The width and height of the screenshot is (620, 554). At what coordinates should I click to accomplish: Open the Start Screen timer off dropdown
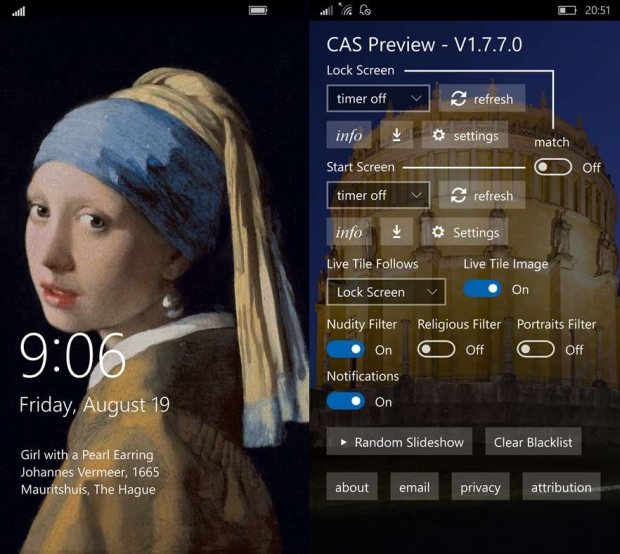coord(378,195)
